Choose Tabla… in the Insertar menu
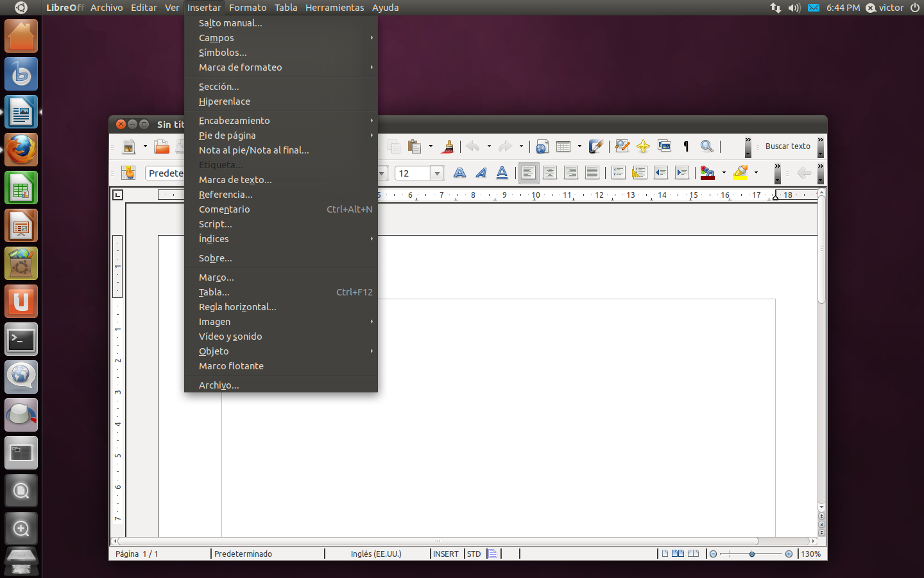924x578 pixels. [281, 292]
